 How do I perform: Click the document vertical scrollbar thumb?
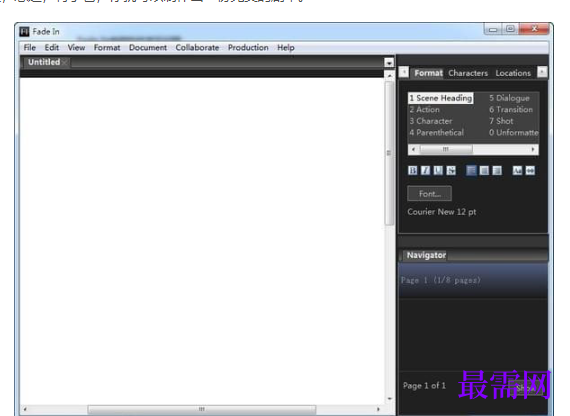[x=389, y=153]
